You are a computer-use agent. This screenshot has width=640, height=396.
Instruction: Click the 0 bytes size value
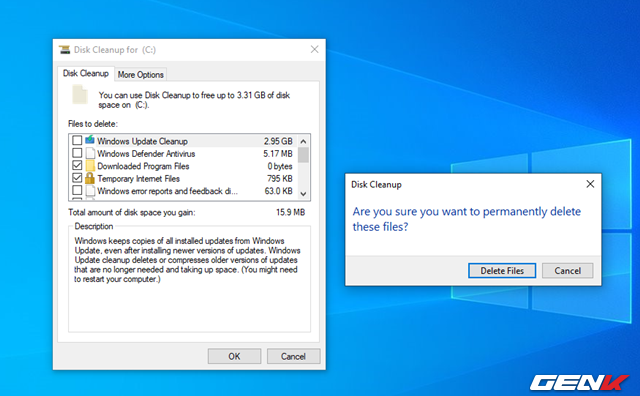pyautogui.click(x=280, y=166)
